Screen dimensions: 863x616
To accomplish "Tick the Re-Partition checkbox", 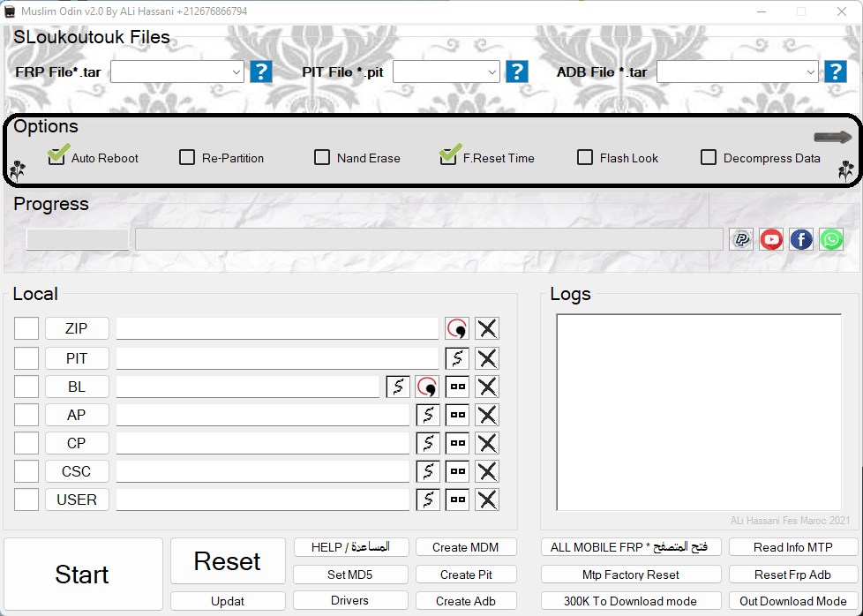I will pos(187,158).
